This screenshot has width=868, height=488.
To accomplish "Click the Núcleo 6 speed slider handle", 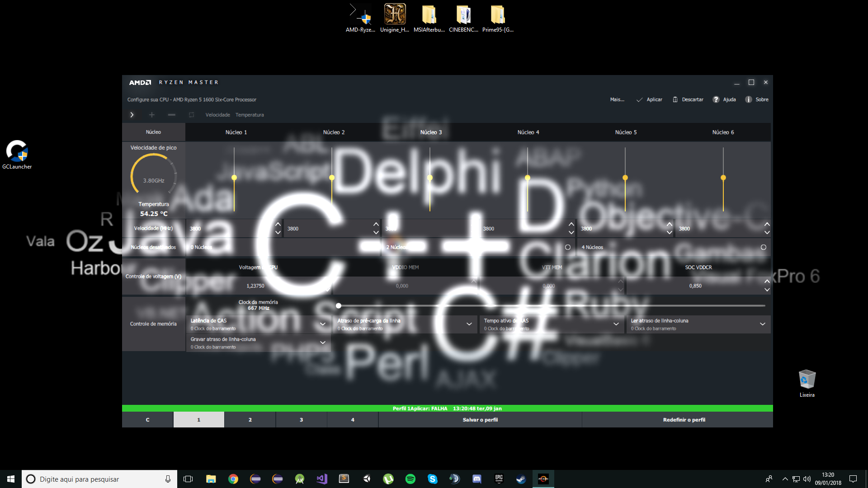I will coord(723,178).
